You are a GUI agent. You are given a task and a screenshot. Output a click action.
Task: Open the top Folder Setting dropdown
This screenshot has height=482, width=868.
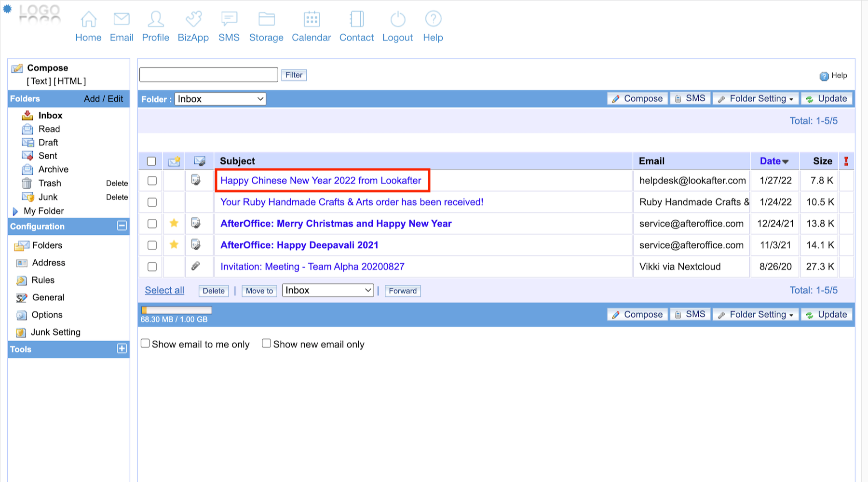[756, 99]
